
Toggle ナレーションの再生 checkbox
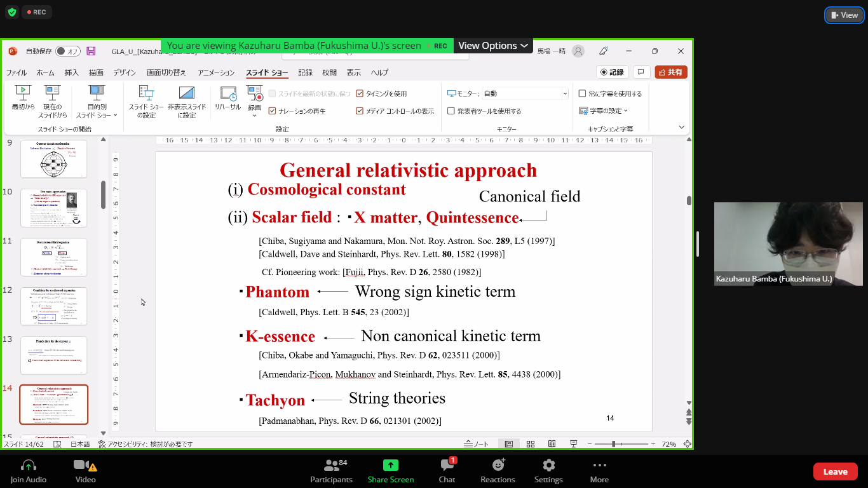point(272,111)
